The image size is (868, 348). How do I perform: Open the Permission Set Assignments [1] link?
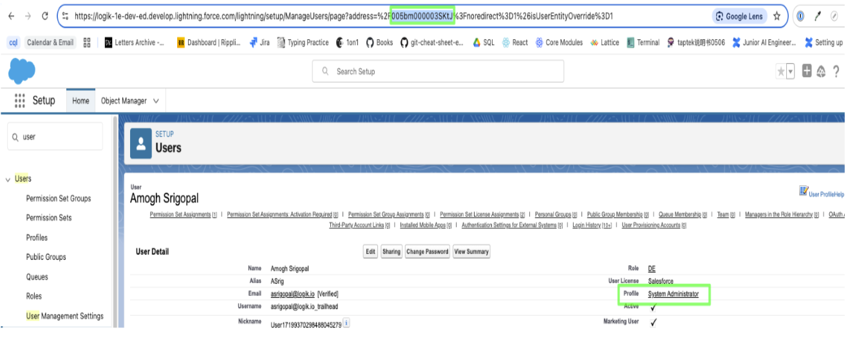[x=184, y=215]
